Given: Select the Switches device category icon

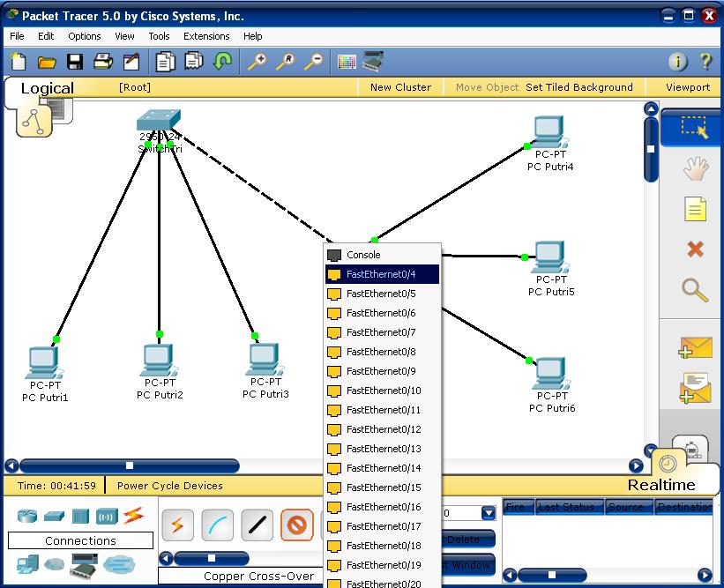Looking at the screenshot, I should coord(54,516).
